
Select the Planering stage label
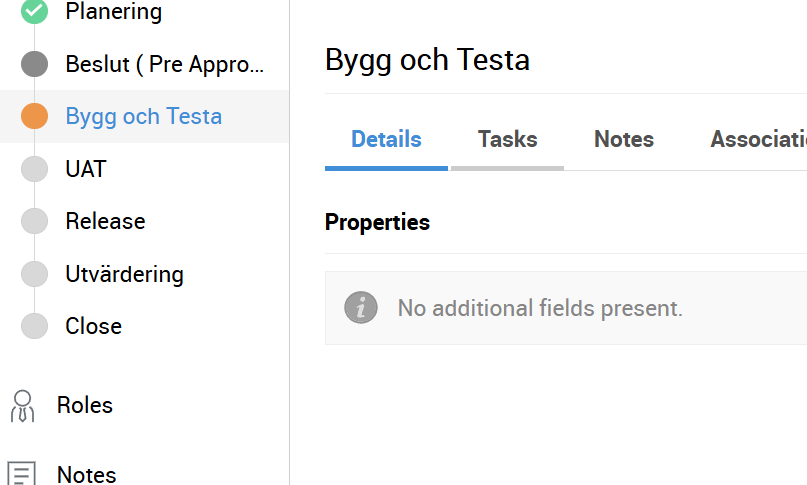click(114, 12)
